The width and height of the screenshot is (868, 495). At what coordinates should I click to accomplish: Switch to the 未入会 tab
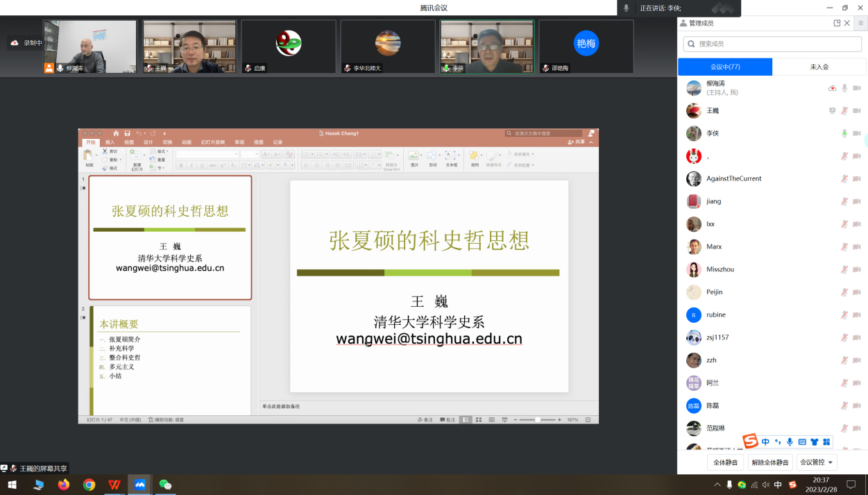tap(819, 67)
